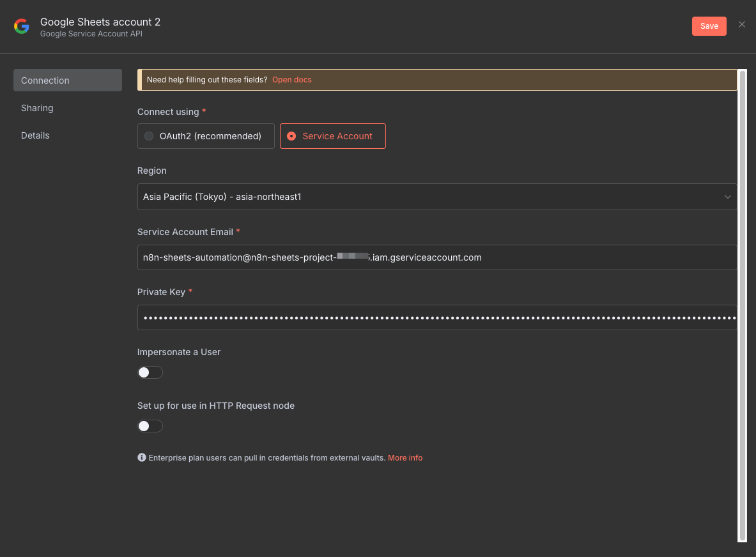This screenshot has height=557, width=756.
Task: Open the Connection tab
Action: [68, 80]
